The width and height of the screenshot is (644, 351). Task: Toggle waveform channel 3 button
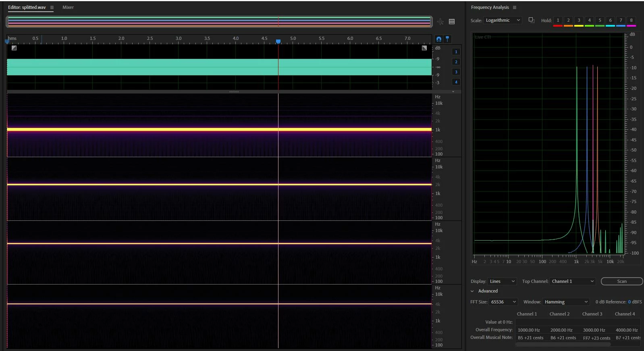(456, 72)
